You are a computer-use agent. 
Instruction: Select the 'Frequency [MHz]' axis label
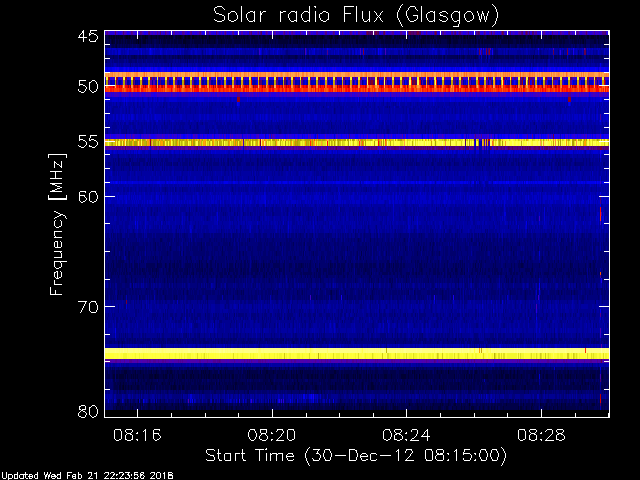(x=57, y=224)
